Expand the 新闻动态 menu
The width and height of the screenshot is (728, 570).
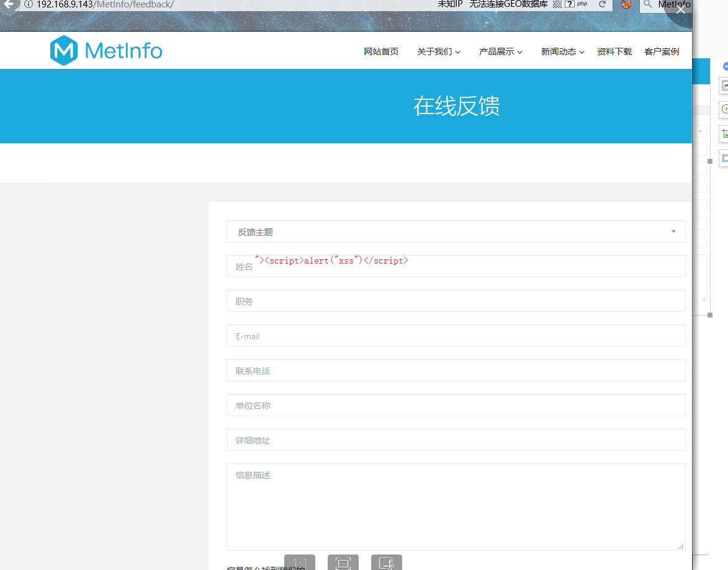[x=563, y=51]
